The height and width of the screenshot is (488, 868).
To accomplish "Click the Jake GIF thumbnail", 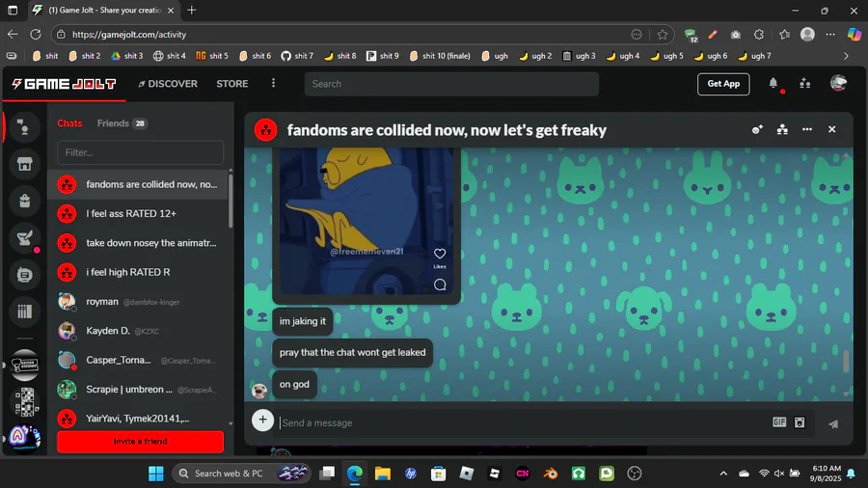I will click(366, 221).
